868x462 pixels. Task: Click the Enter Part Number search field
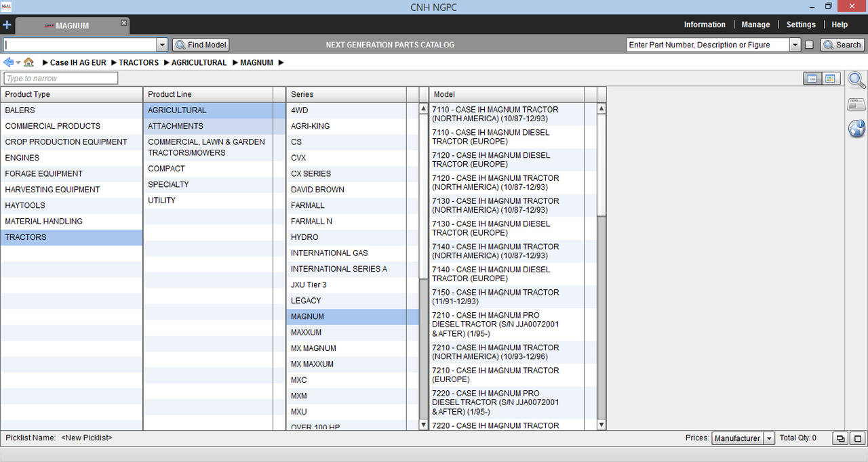(x=708, y=45)
